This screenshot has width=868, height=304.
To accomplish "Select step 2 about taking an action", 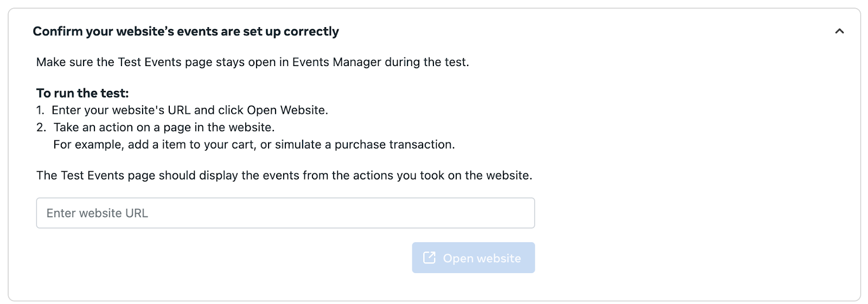I will point(164,127).
